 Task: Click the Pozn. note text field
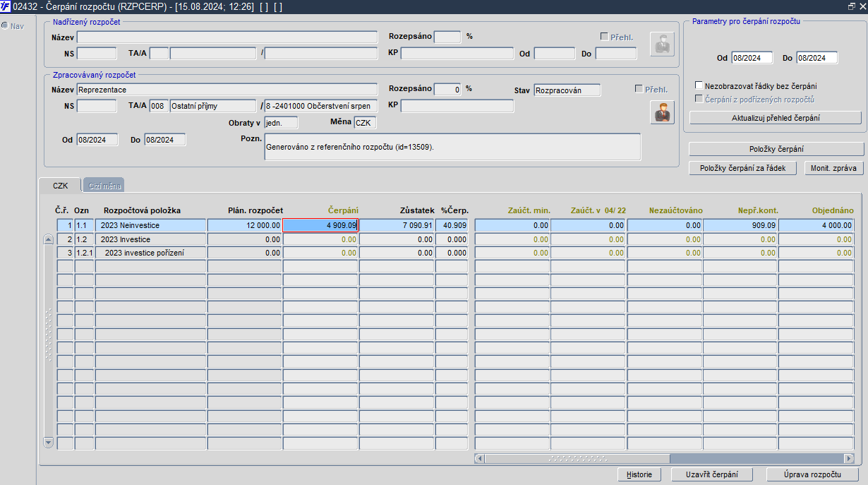452,147
